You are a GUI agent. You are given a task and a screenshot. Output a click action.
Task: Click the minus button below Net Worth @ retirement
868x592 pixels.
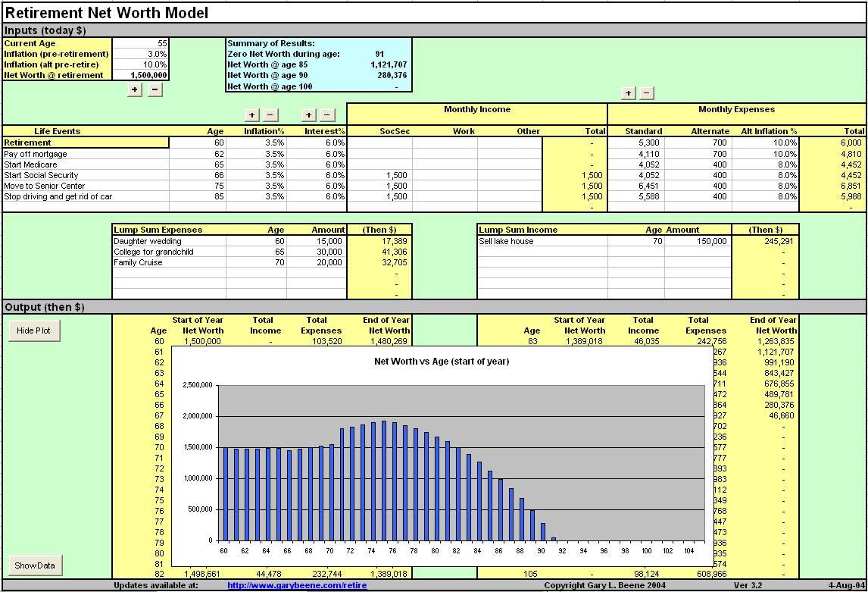pos(154,89)
